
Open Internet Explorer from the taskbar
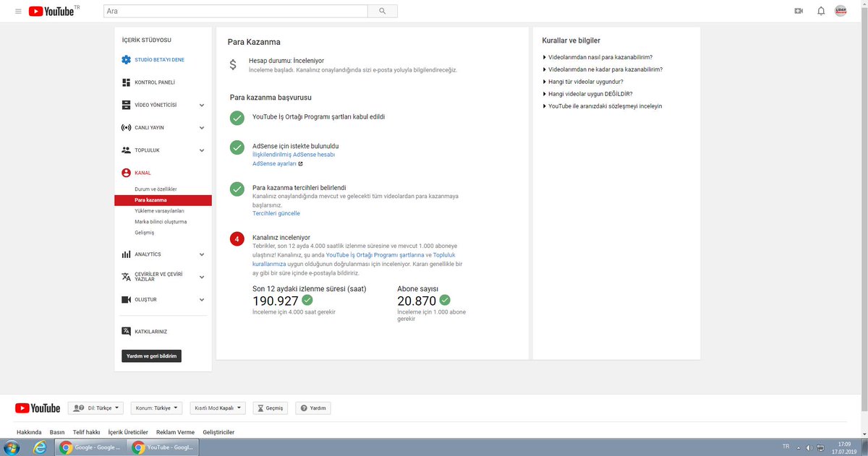[40, 447]
